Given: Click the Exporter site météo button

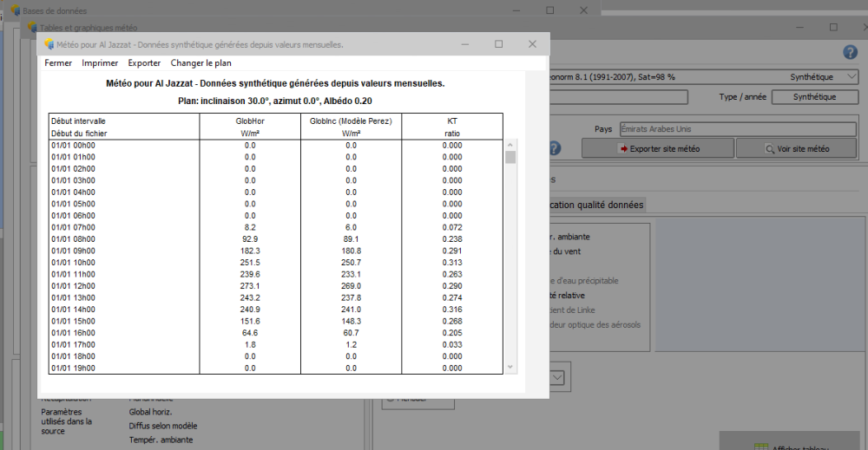Looking at the screenshot, I should click(x=659, y=148).
